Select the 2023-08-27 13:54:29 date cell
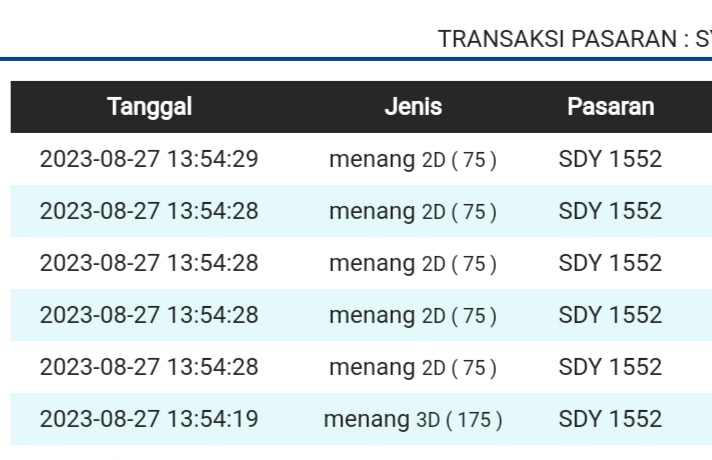The image size is (712, 460). click(x=149, y=159)
